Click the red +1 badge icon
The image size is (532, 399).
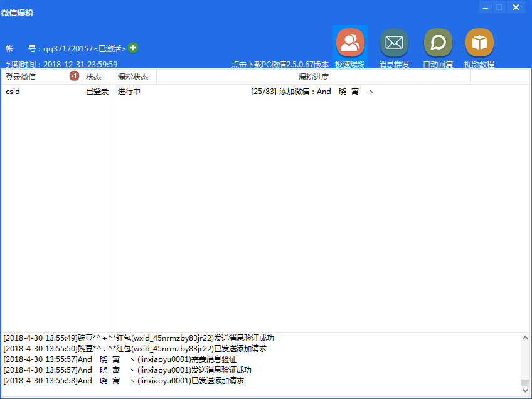coord(74,77)
